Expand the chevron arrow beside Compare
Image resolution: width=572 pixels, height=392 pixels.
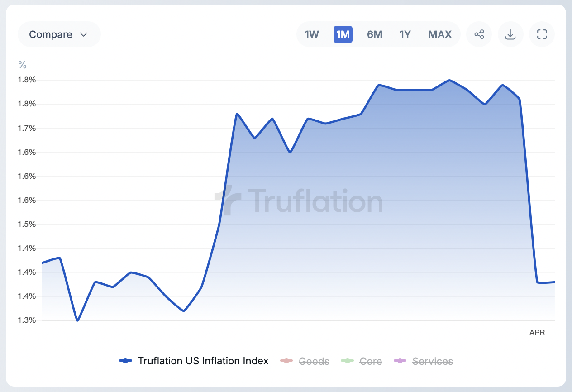(83, 34)
